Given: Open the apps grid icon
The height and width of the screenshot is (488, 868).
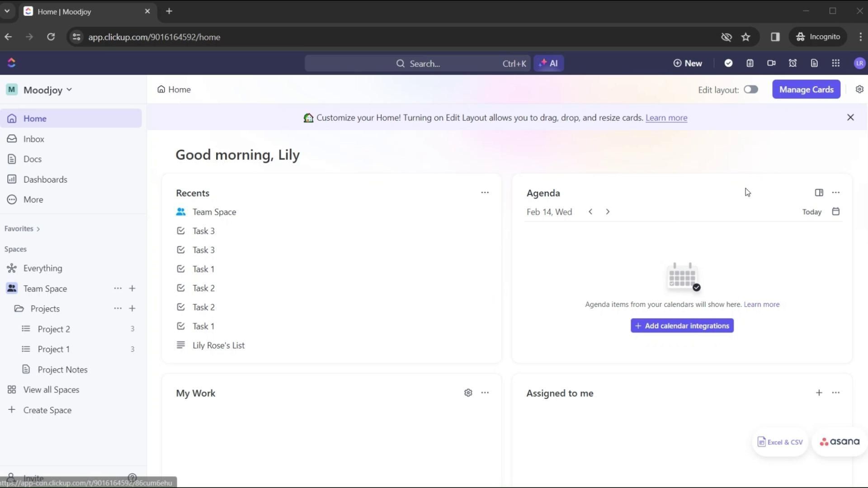Looking at the screenshot, I should [835, 63].
